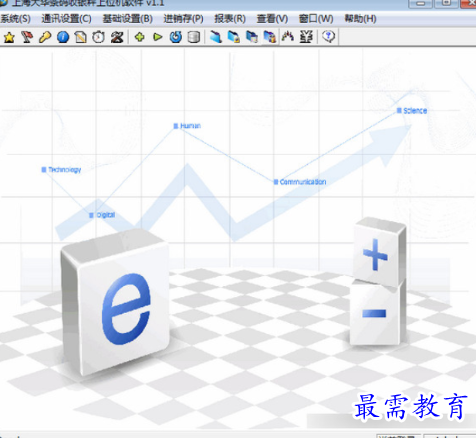Click the red flag toolbar icon
Screen dimensions: 476x438
tap(27, 37)
